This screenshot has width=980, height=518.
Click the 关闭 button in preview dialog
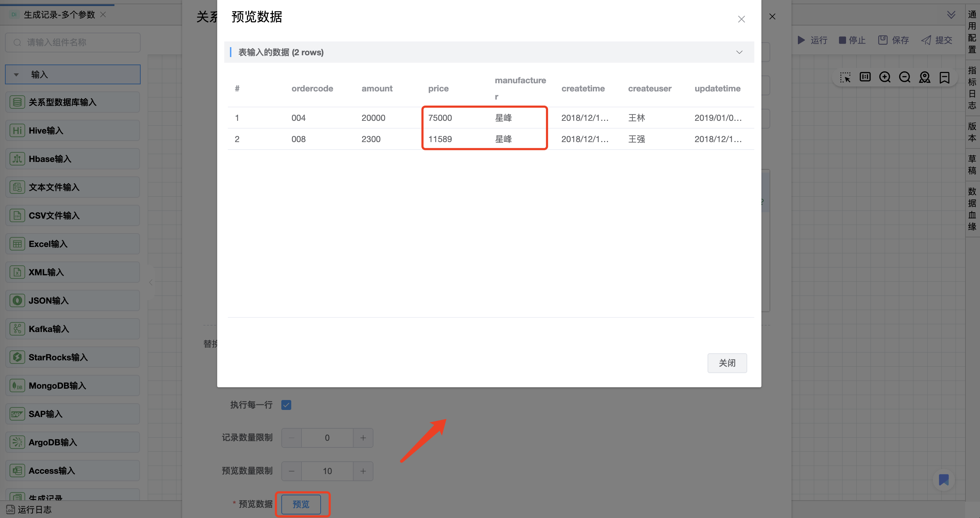click(x=727, y=363)
